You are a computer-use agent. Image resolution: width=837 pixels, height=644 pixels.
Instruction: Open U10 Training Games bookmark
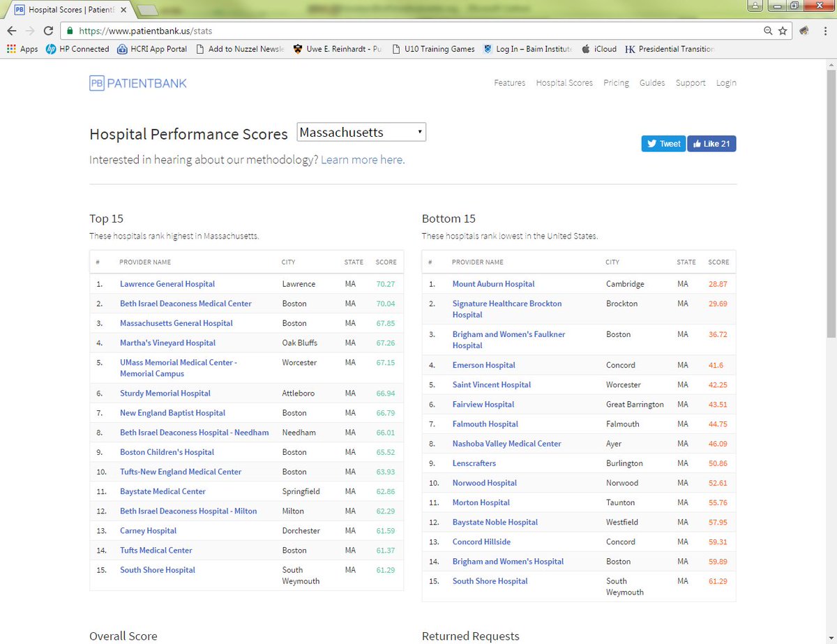click(x=434, y=49)
